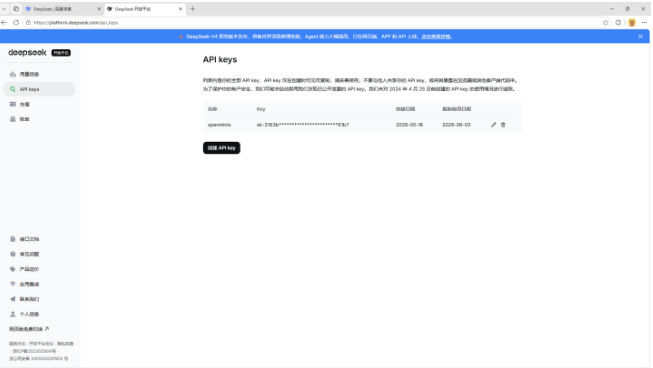653x368 pixels.
Task: Close the first DeepSeek tab
Action: pos(99,9)
